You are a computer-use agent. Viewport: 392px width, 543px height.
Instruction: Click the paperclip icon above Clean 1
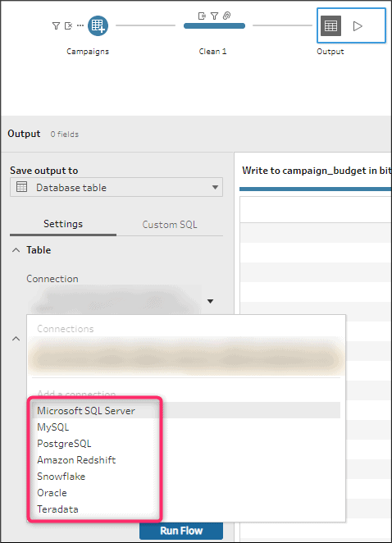click(x=226, y=16)
